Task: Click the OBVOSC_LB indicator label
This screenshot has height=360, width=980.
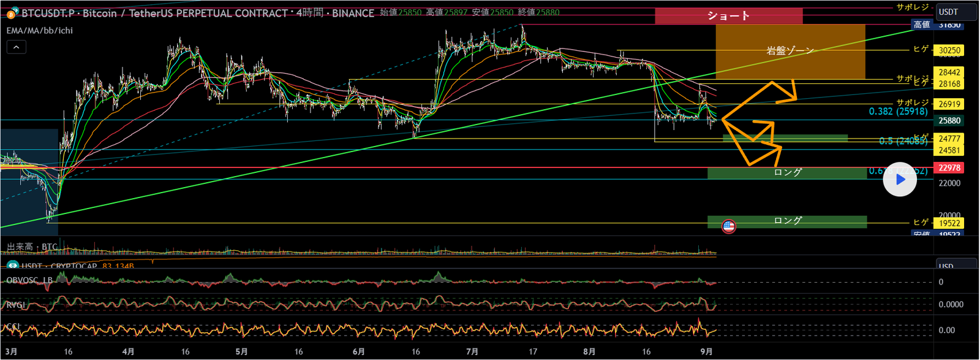Action: click(x=29, y=280)
